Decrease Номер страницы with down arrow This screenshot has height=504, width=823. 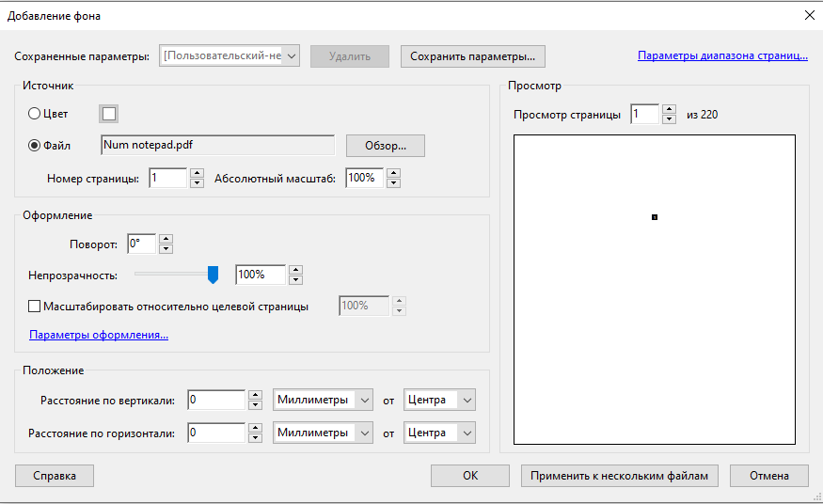coord(197,183)
